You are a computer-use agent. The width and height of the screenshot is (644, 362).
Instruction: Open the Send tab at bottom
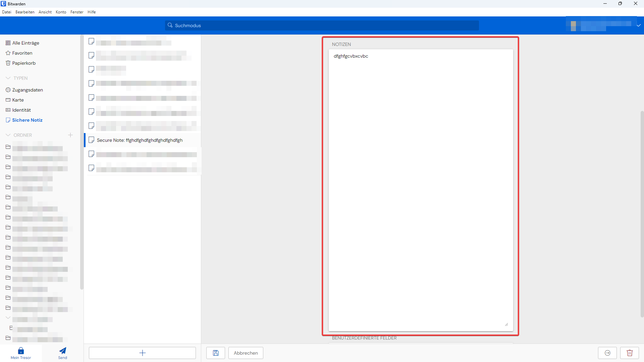point(63,353)
